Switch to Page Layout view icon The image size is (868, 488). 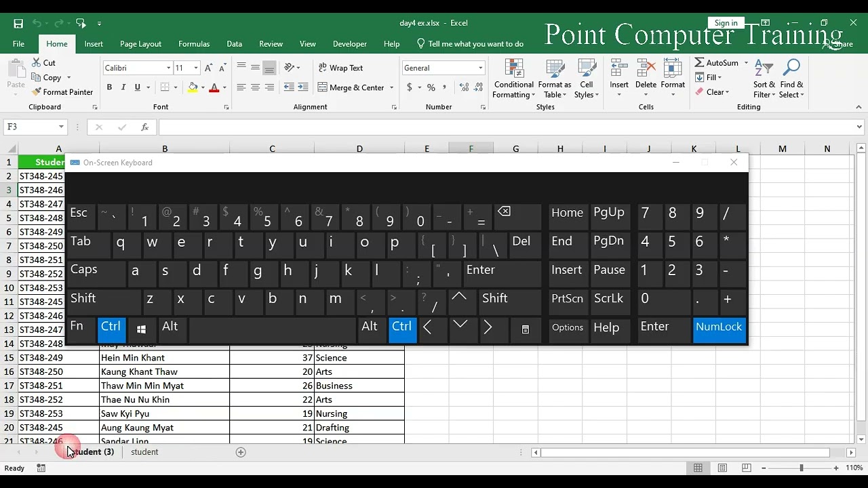click(x=722, y=468)
